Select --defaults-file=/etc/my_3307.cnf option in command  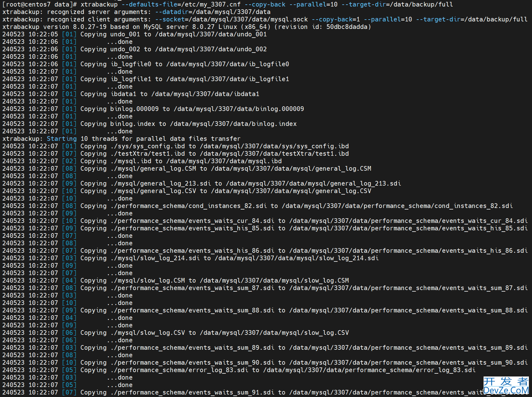tap(181, 4)
